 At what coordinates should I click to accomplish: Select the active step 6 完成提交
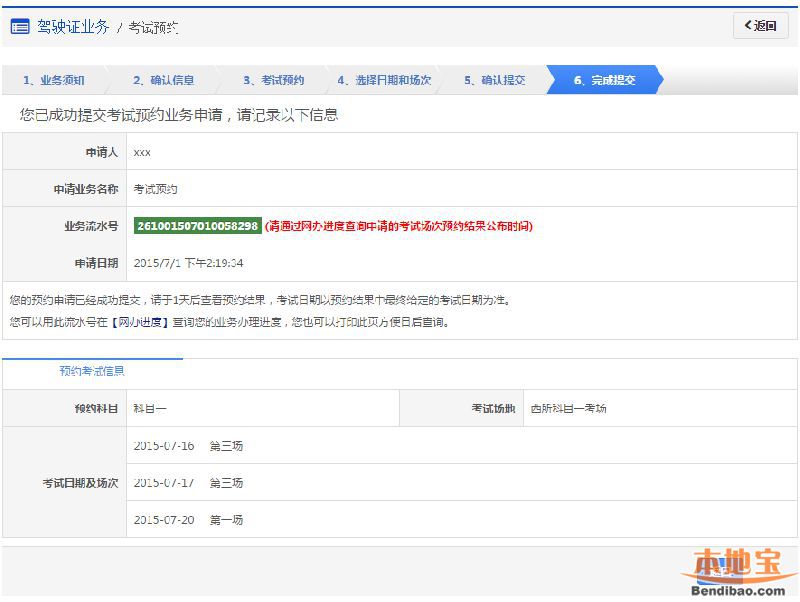pos(604,80)
